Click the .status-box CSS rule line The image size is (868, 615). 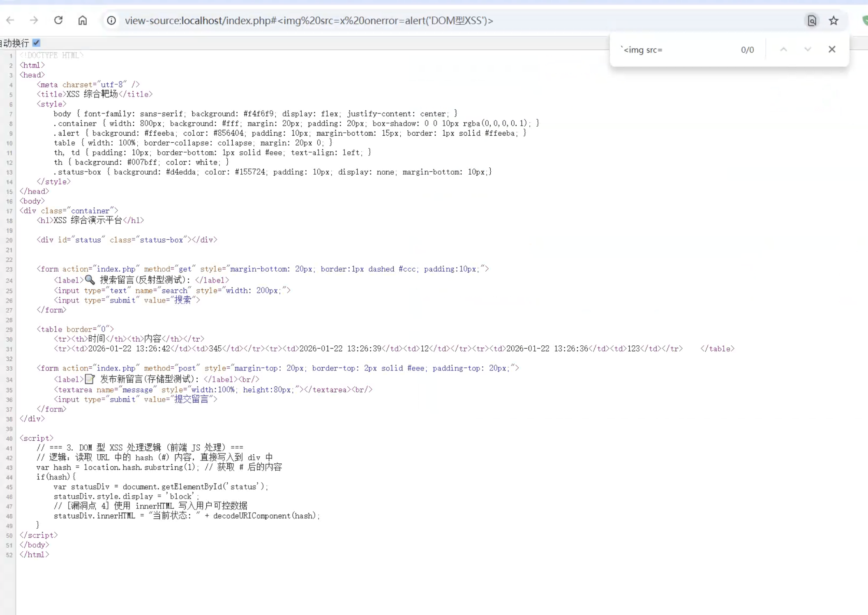point(272,172)
